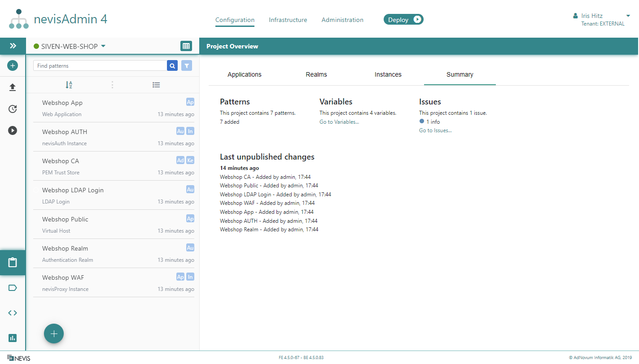Follow the Go to Issues link
This screenshot has width=639, height=364.
[435, 130]
